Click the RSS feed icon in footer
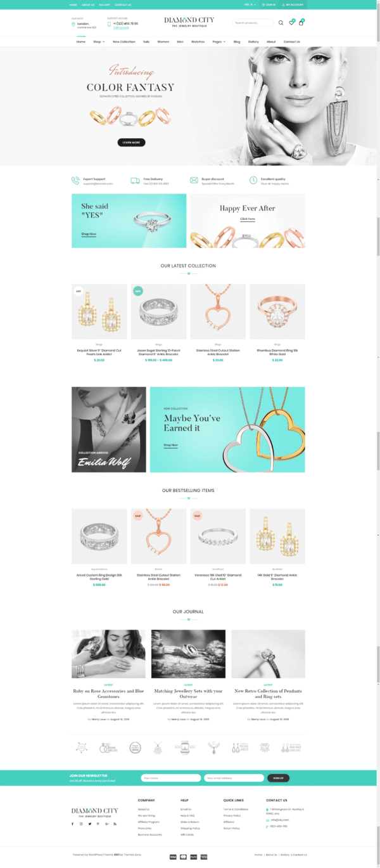Image resolution: width=380 pixels, height=868 pixels. coord(115,824)
